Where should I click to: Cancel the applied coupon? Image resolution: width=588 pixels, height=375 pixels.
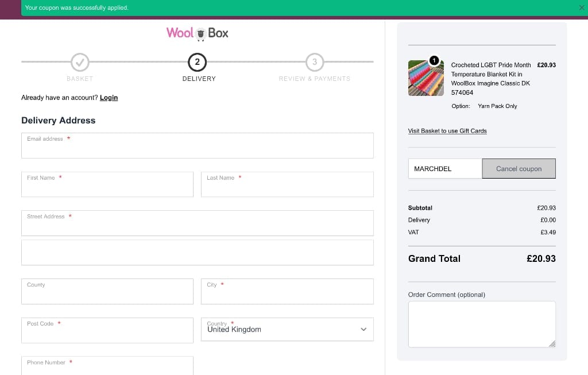(519, 169)
